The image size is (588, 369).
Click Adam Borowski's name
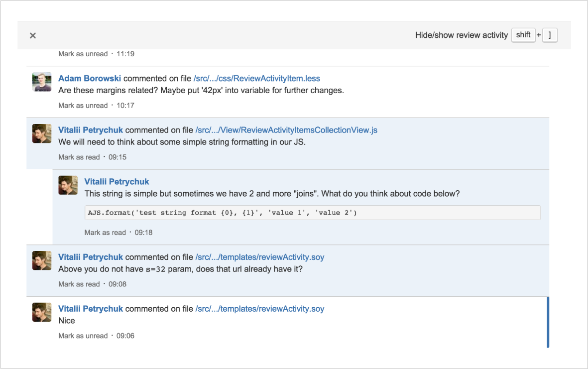tap(90, 78)
